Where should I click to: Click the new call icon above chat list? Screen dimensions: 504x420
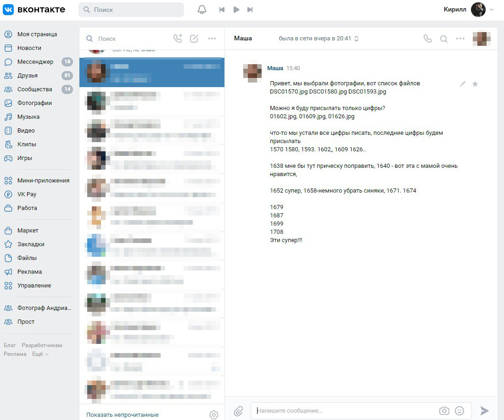178,39
